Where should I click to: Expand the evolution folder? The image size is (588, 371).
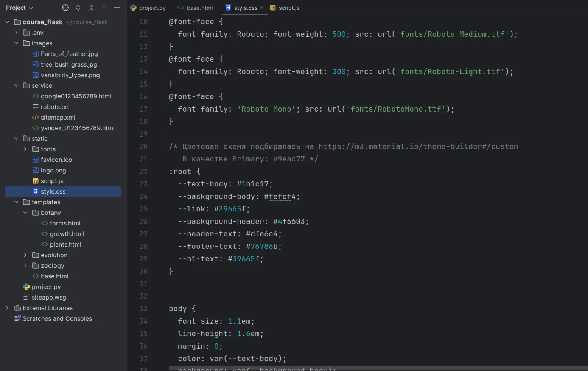25,255
